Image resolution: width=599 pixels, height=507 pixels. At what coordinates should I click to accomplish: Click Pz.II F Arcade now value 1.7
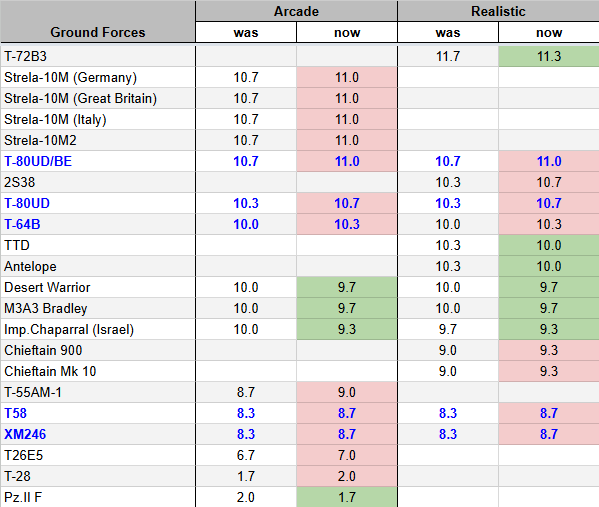(347, 497)
